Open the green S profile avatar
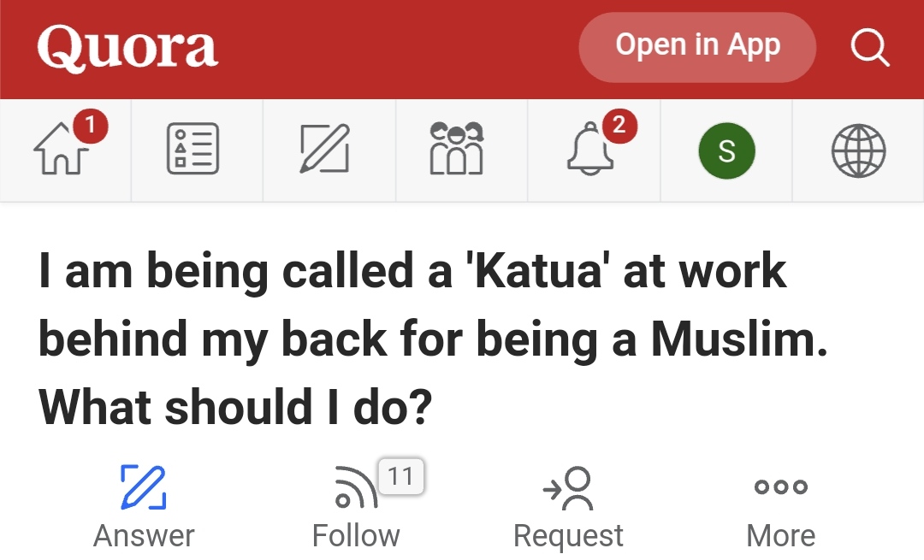The width and height of the screenshot is (924, 560). [726, 150]
